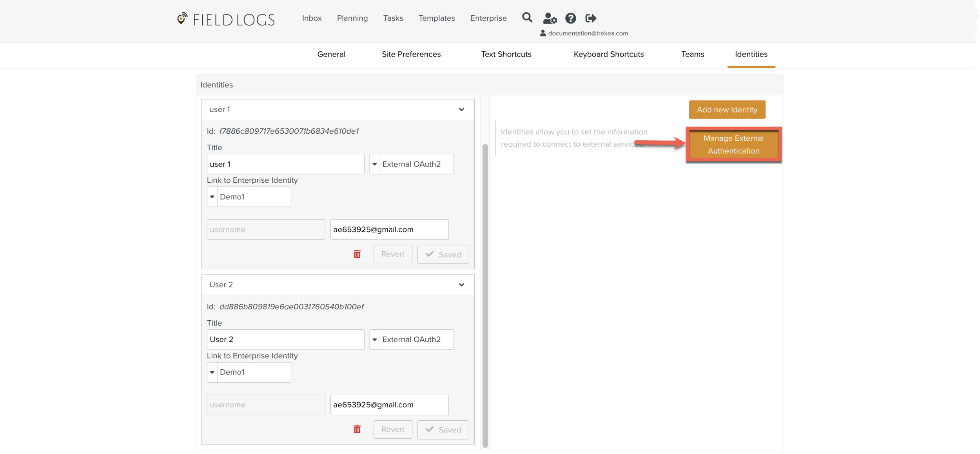Click the logout arrow icon
Image resolution: width=980 pixels, height=454 pixels.
590,18
